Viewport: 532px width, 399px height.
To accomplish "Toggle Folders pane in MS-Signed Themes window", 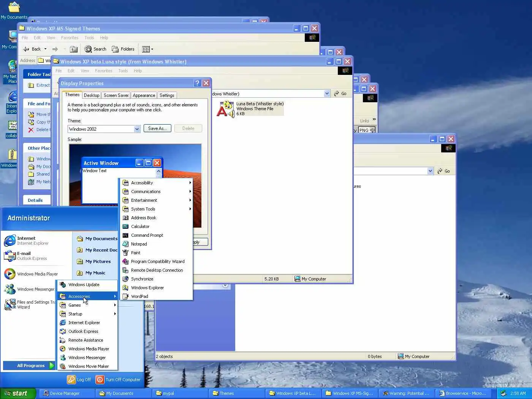I will (123, 49).
